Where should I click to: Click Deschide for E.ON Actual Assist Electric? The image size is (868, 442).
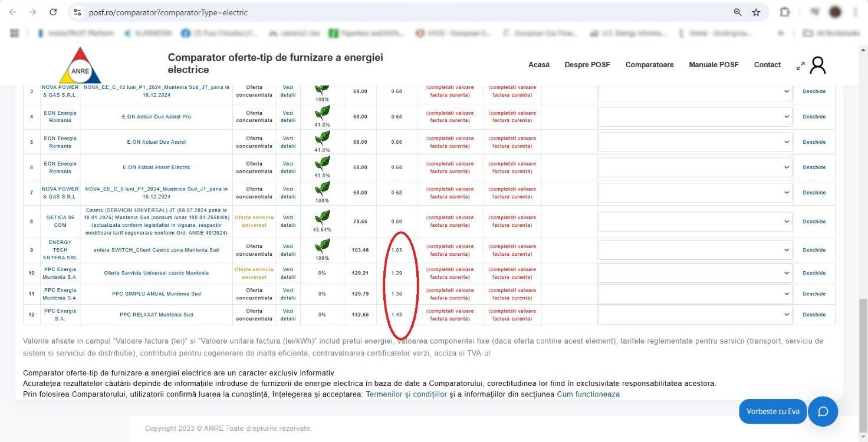814,167
